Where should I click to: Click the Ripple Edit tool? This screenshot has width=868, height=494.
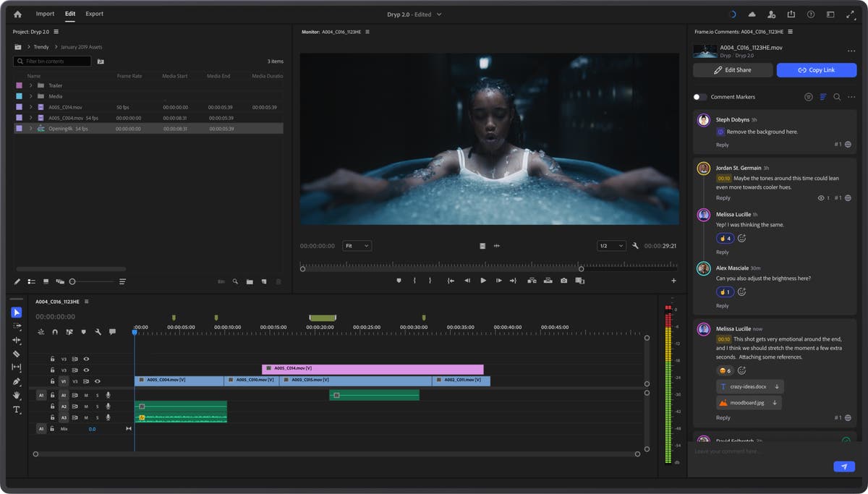pyautogui.click(x=17, y=340)
